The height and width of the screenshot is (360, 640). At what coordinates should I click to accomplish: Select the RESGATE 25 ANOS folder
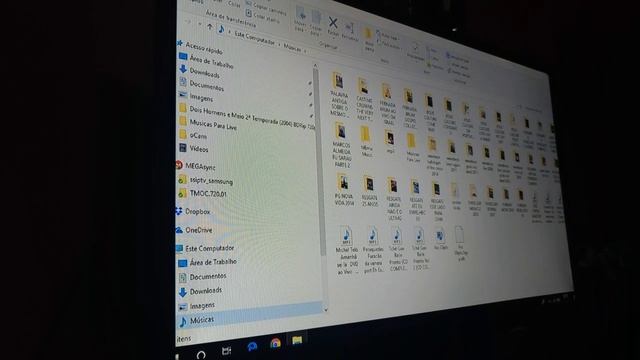[369, 191]
